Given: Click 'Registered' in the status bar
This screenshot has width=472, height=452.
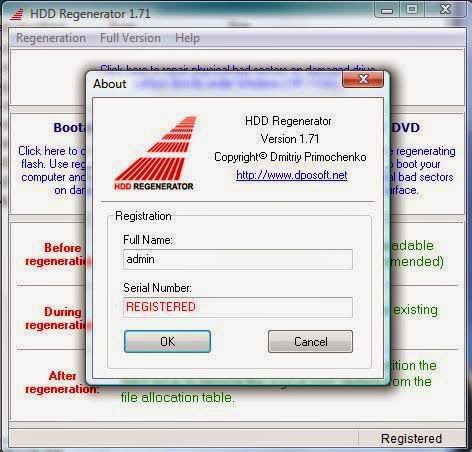Looking at the screenshot, I should tap(411, 439).
